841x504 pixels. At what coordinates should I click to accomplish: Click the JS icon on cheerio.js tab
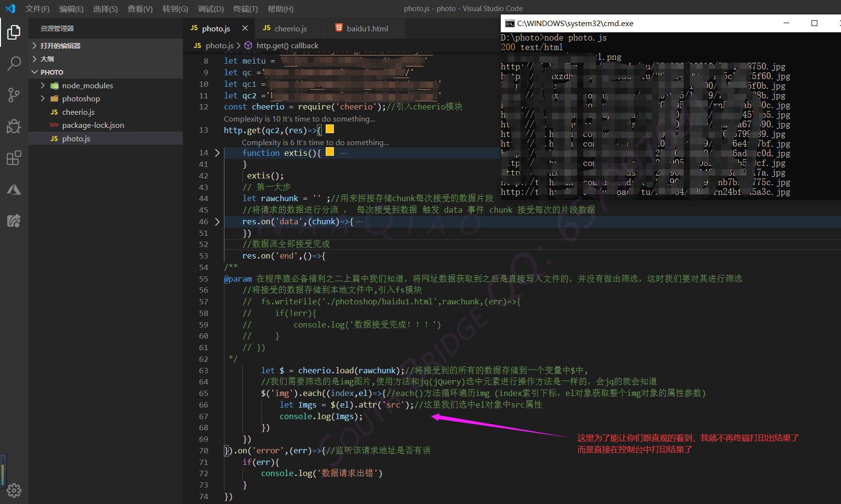266,28
